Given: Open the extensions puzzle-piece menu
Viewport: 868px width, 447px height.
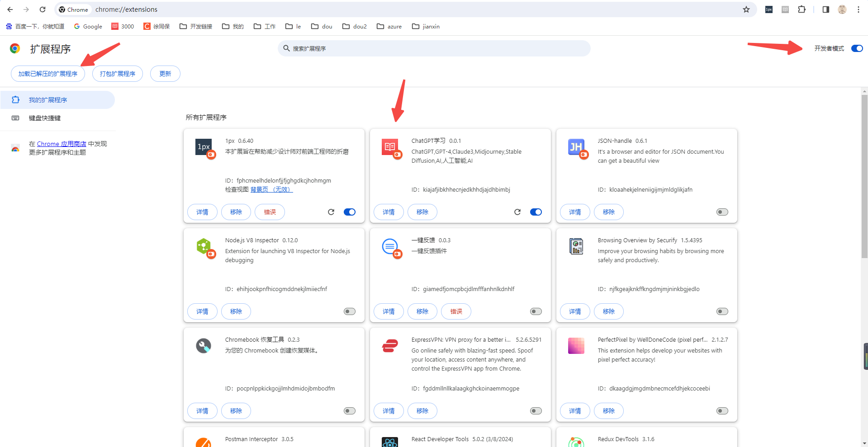Looking at the screenshot, I should click(802, 9).
